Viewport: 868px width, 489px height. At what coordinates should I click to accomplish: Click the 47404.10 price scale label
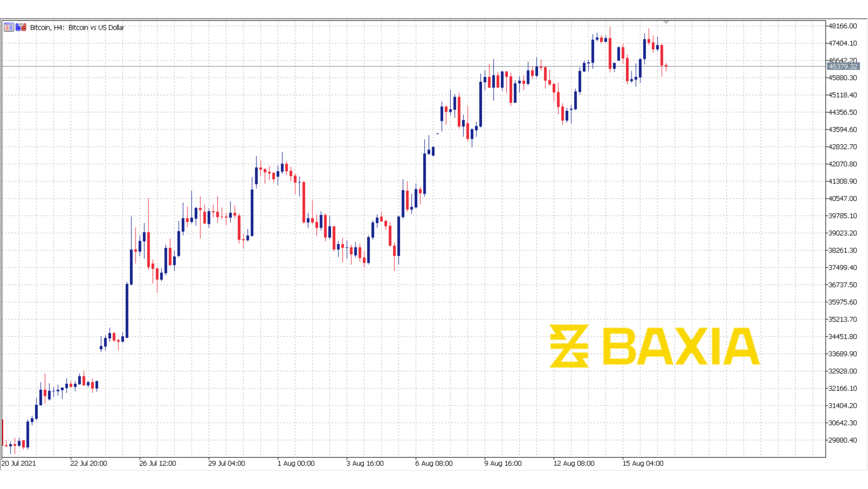(842, 43)
